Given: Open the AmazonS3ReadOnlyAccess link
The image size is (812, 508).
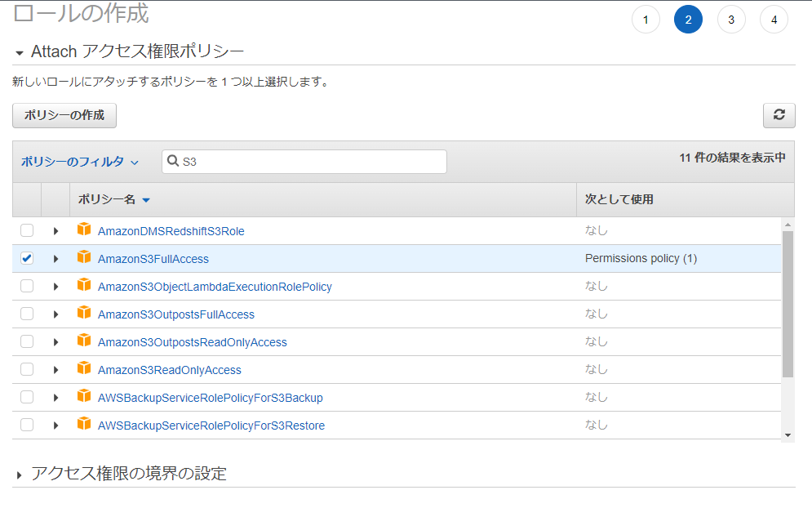Looking at the screenshot, I should [170, 370].
